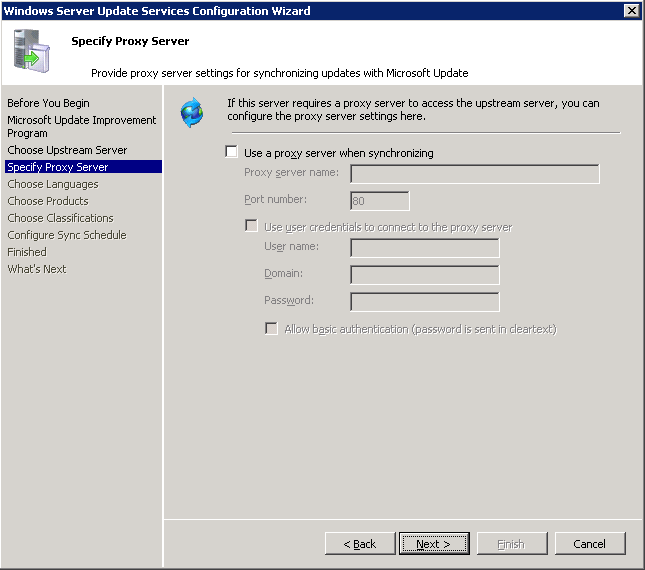The image size is (645, 570).
Task: Click the globe synchronization icon
Action: coord(192,112)
